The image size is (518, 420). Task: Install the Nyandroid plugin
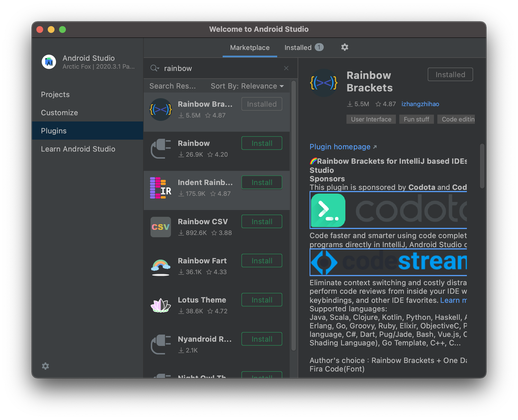(262, 339)
